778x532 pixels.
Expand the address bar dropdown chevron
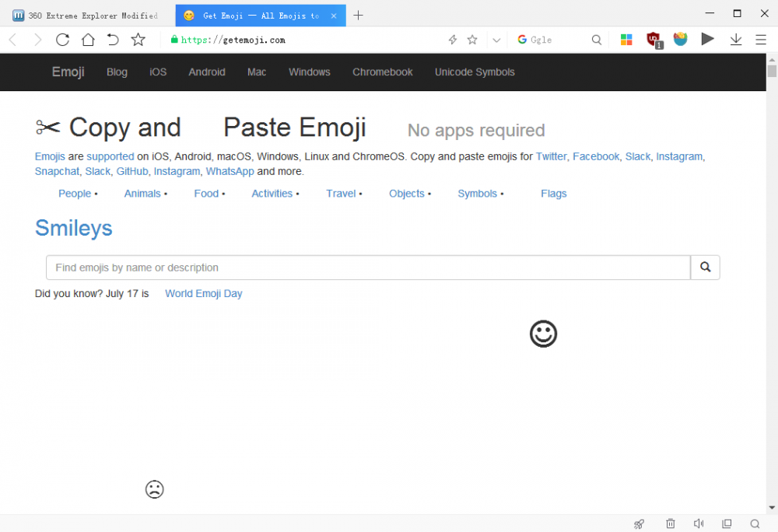coord(496,40)
